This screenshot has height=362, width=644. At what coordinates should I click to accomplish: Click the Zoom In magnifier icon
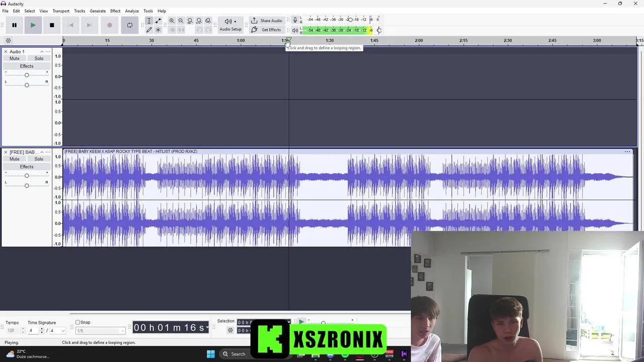point(172,21)
